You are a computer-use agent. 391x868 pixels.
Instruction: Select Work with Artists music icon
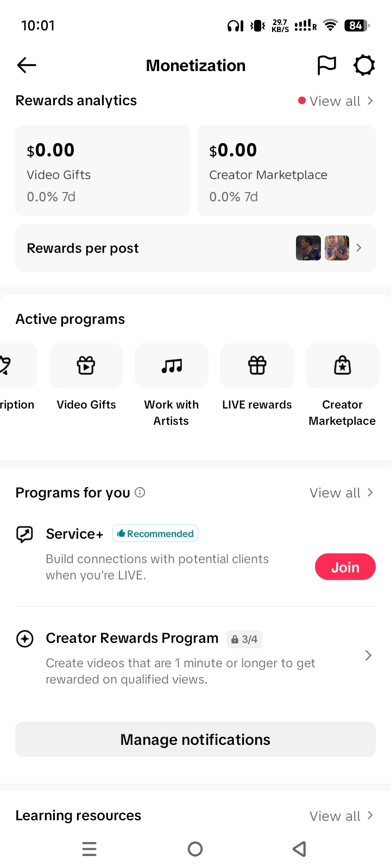coord(172,366)
